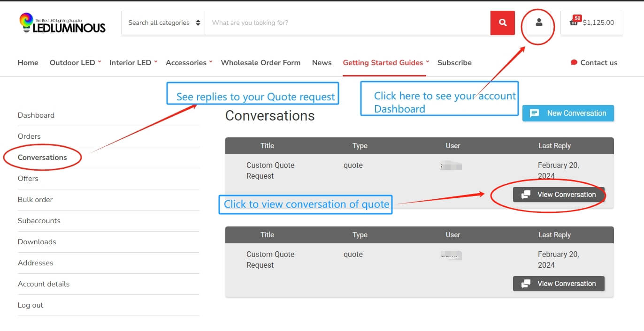Switch to the News section

pyautogui.click(x=322, y=62)
